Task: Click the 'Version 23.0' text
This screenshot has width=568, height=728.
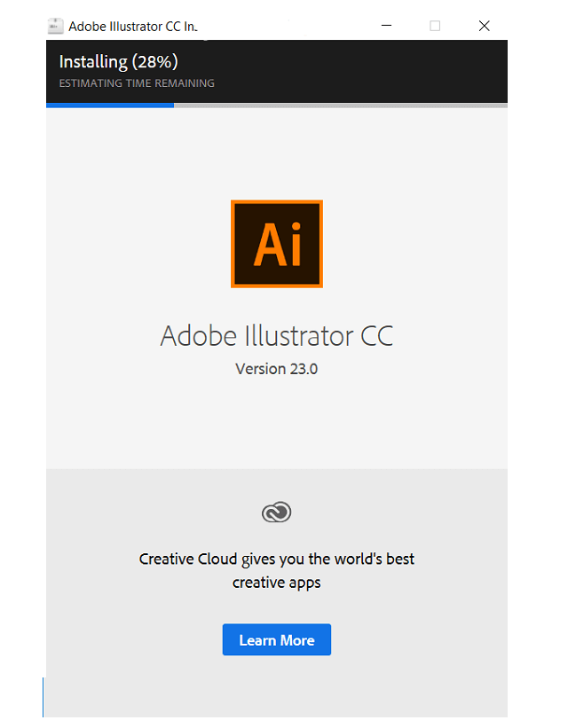Action: pos(277,369)
